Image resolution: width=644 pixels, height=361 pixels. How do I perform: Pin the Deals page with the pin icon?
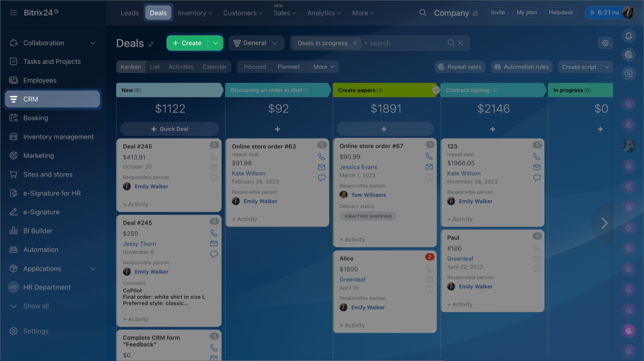tap(151, 44)
